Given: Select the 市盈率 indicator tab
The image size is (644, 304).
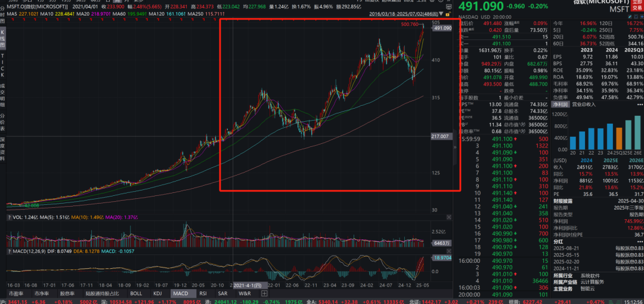Looking at the screenshot, I should tap(16, 293).
